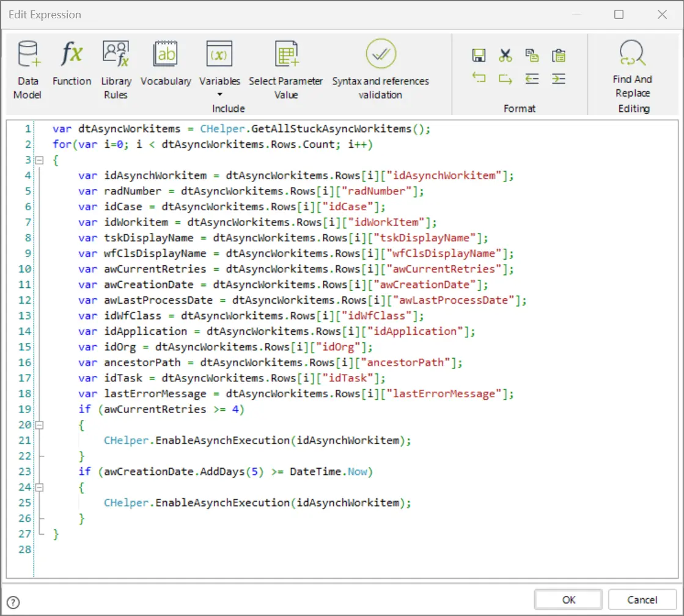Collapse the if block at line 24
The width and height of the screenshot is (684, 616).
point(39,487)
